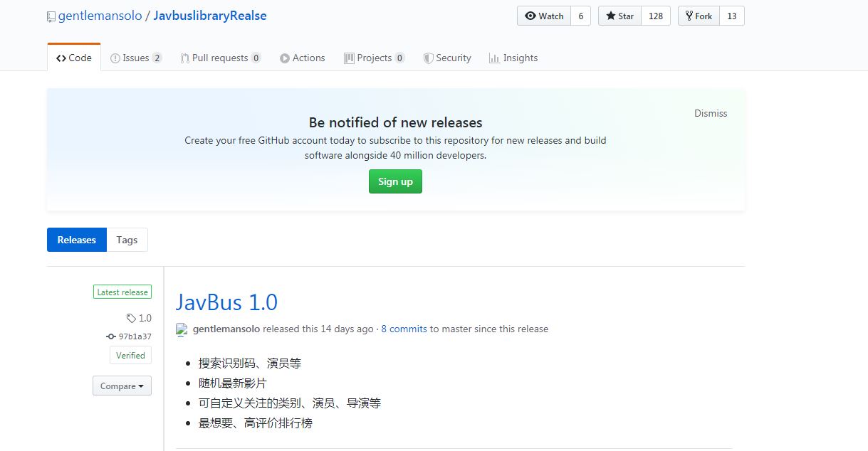Open gentlemansolo owner link in header

[x=100, y=16]
